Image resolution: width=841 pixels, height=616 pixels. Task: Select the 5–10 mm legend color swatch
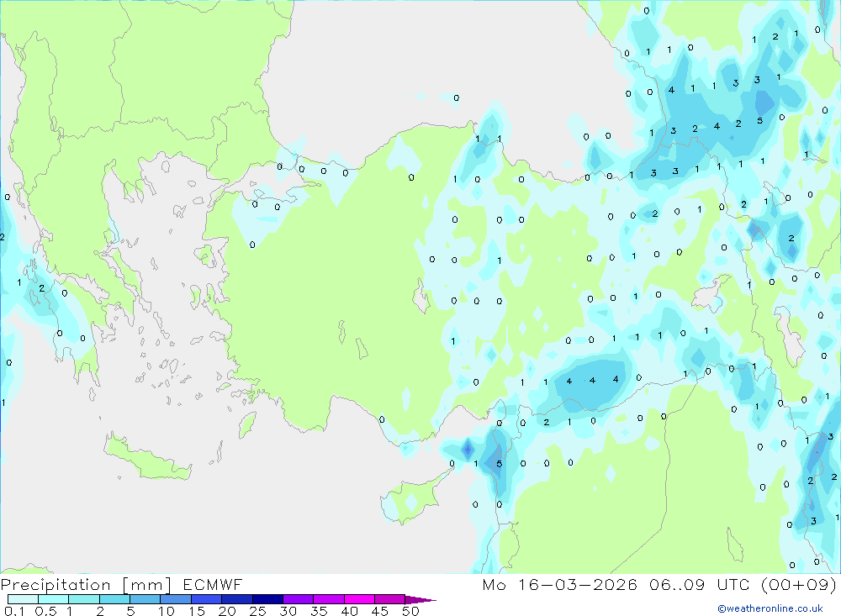coord(145,599)
